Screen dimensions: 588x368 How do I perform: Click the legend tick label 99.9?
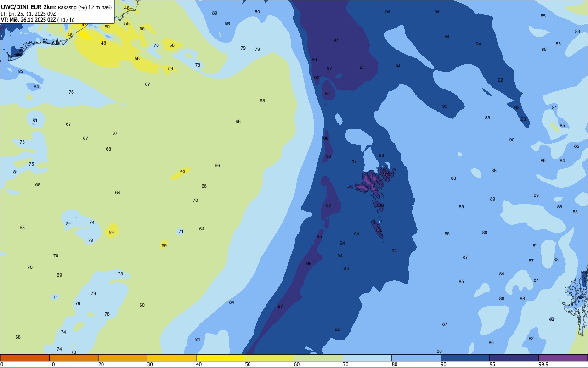[x=543, y=364]
